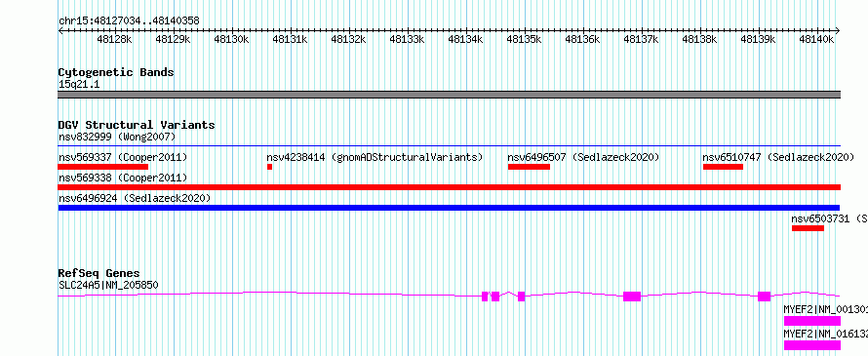
Task: Click the red bar under nsv6503731
Action: click(x=808, y=228)
